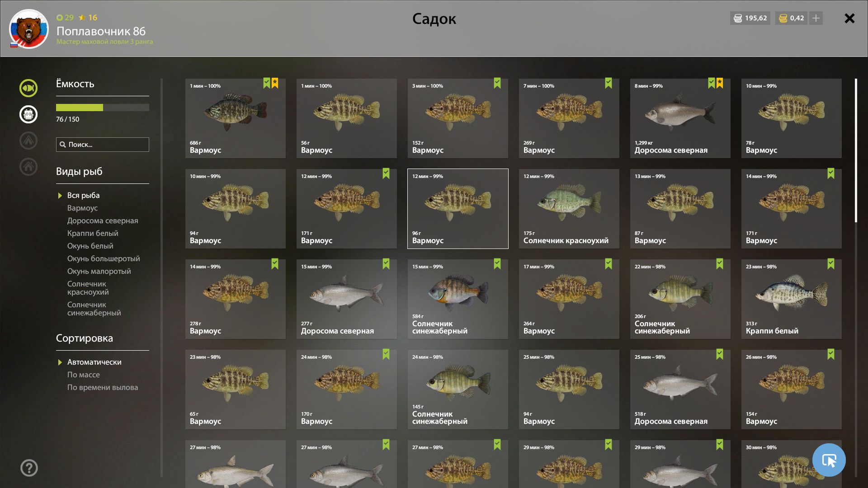Select sort option По времени вылова
Image resolution: width=868 pixels, height=488 pixels.
(103, 387)
